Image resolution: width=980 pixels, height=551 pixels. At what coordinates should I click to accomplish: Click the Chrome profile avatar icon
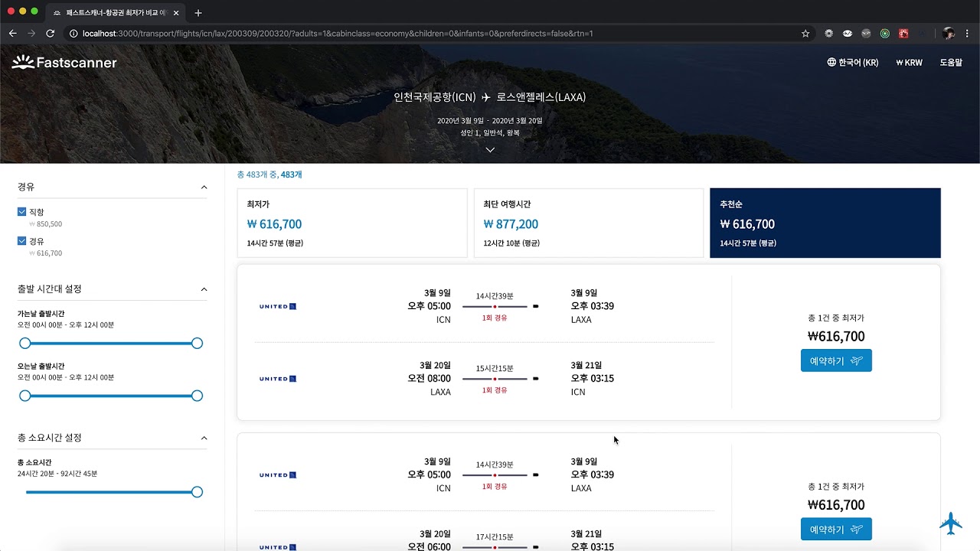tap(949, 34)
